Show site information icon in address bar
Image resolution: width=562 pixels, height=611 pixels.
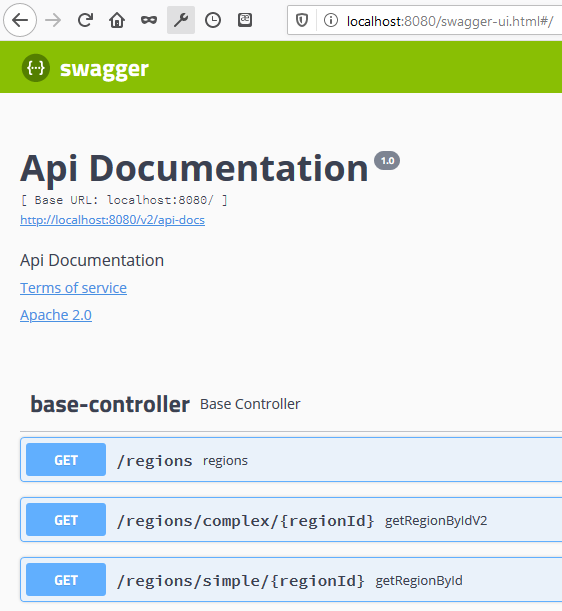[x=330, y=20]
